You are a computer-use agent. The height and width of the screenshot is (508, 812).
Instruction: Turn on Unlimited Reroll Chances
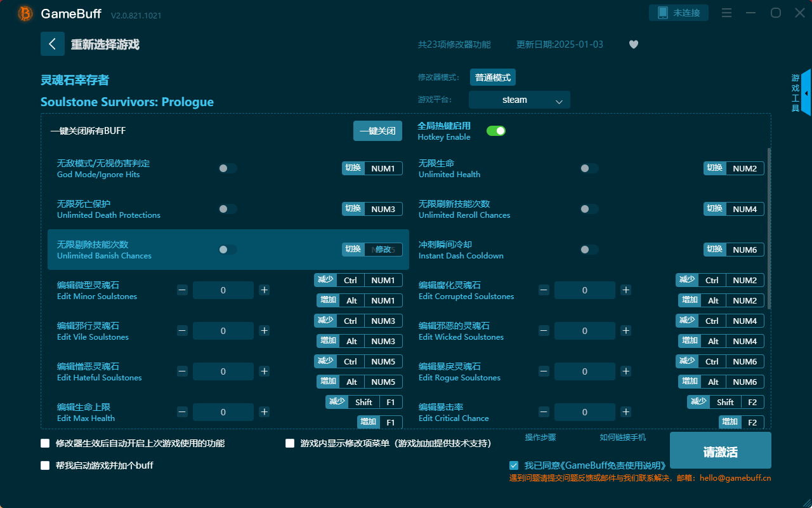tap(589, 209)
